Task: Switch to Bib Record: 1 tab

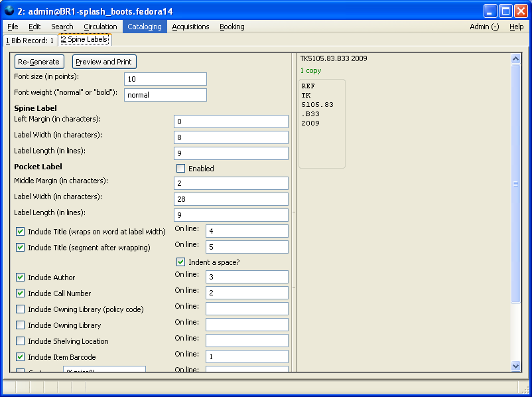Action: (30, 40)
